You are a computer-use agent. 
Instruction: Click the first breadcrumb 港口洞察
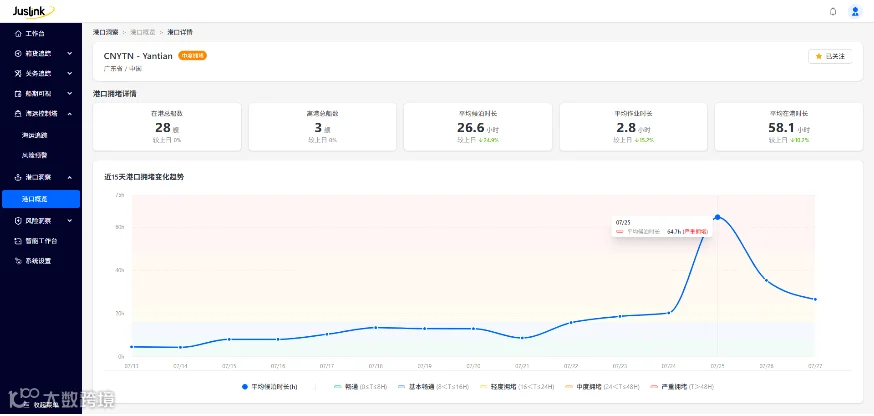pyautogui.click(x=105, y=32)
